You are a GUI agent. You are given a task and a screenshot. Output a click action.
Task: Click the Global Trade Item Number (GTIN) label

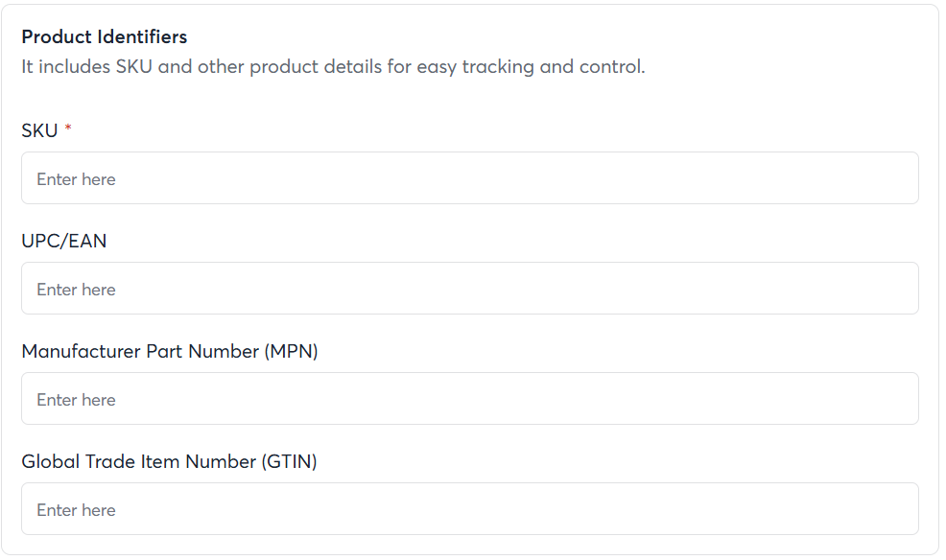(x=169, y=461)
